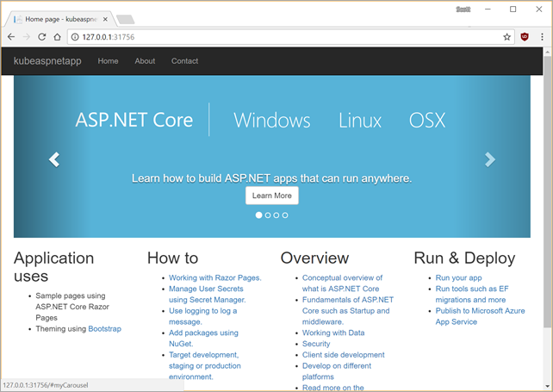The height and width of the screenshot is (392, 553).
Task: View site information icon in address bar
Action: tap(75, 37)
